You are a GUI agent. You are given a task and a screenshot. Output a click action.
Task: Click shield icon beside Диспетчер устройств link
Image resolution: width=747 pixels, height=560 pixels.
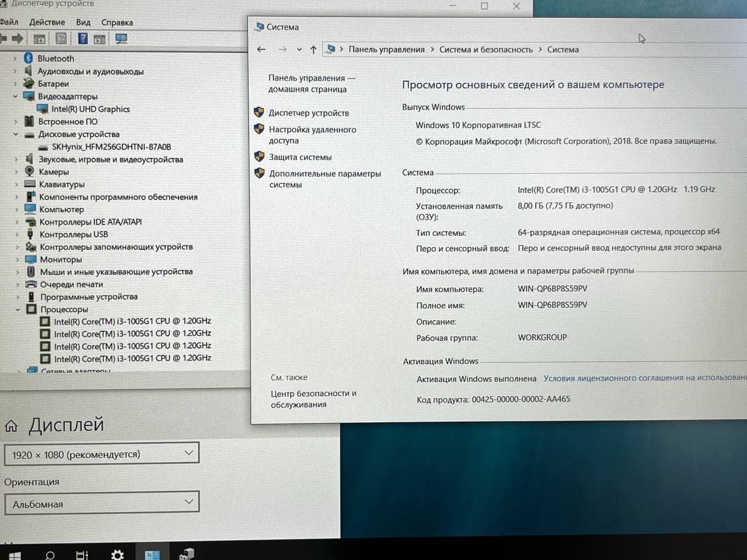259,112
